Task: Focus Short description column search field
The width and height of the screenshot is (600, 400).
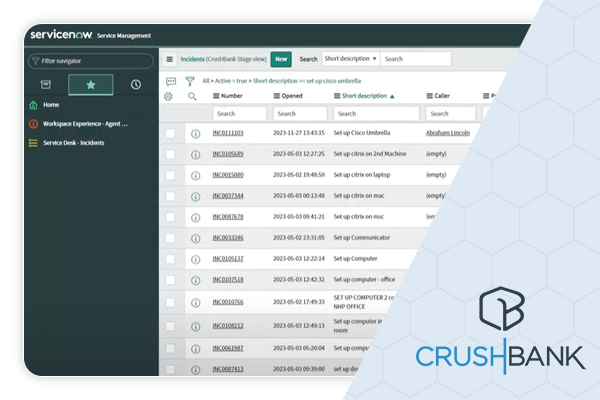Action: click(376, 114)
